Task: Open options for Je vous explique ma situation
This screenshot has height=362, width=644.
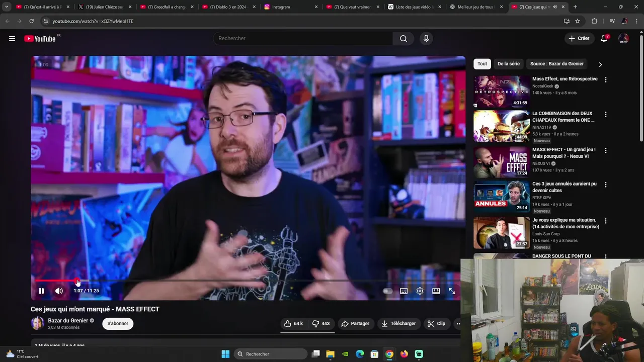Action: pos(606,221)
